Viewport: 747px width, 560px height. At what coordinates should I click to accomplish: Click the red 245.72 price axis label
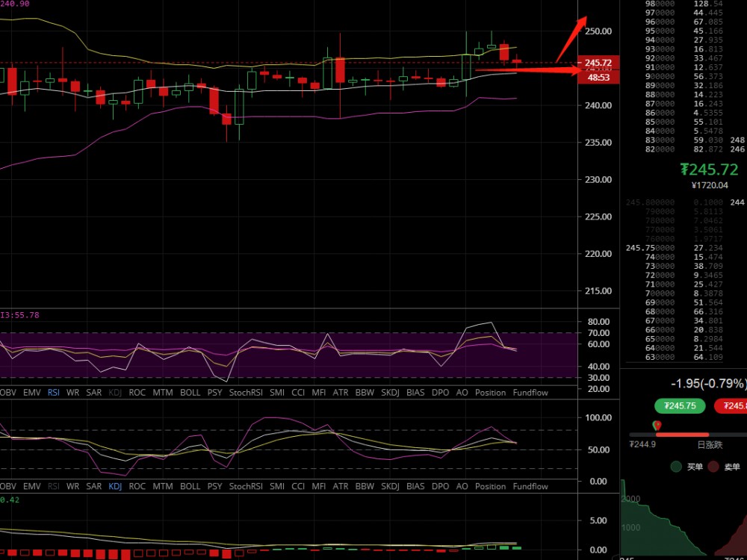(x=598, y=63)
